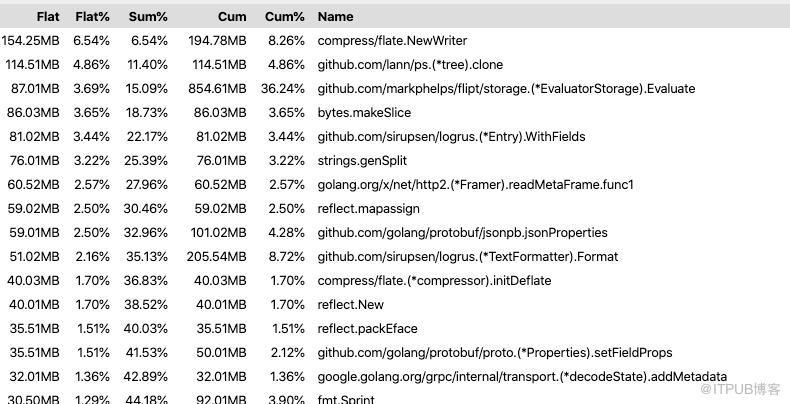The height and width of the screenshot is (404, 790).
Task: Open logrus.(*TextFormatter).Format entry
Action: (468, 256)
